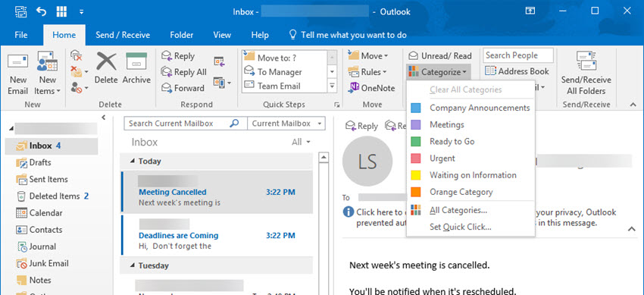
Task: Click Reply All in the ribbon
Action: click(183, 72)
